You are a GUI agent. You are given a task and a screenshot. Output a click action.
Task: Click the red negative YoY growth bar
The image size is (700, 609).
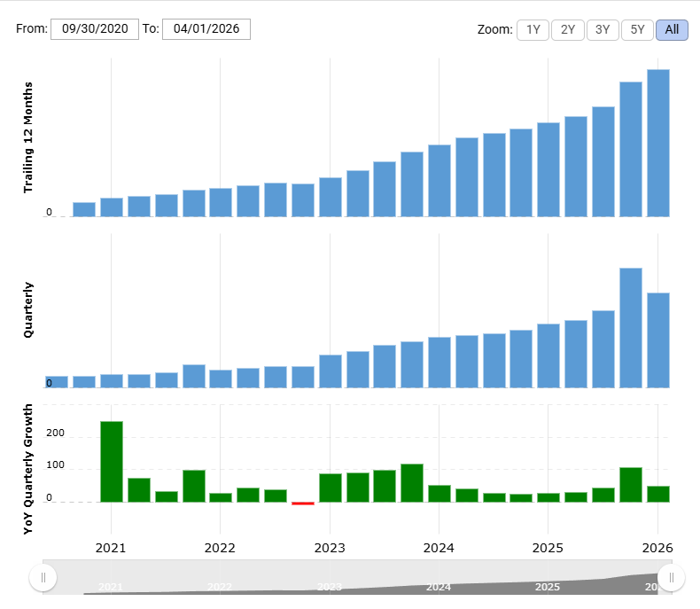click(303, 504)
